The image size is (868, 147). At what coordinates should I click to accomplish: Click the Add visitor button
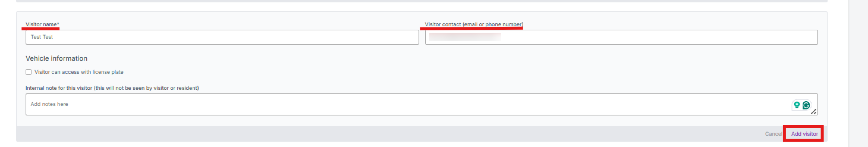[804, 134]
